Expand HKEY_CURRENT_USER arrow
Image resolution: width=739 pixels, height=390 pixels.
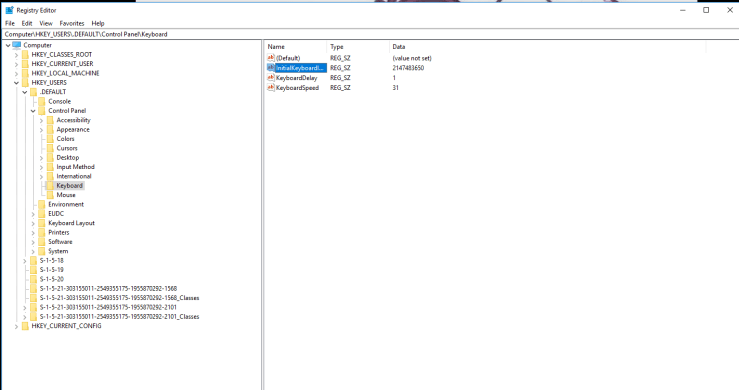pyautogui.click(x=16, y=64)
